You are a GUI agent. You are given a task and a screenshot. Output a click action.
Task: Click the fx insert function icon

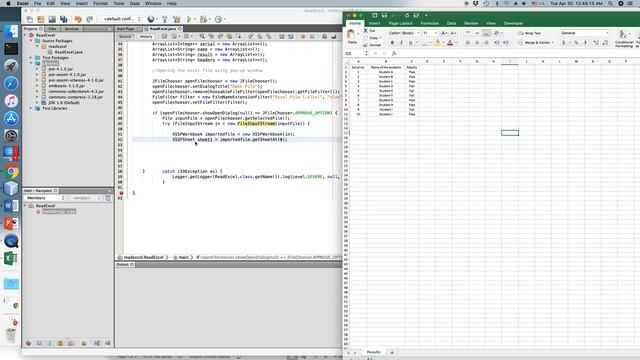coord(394,53)
